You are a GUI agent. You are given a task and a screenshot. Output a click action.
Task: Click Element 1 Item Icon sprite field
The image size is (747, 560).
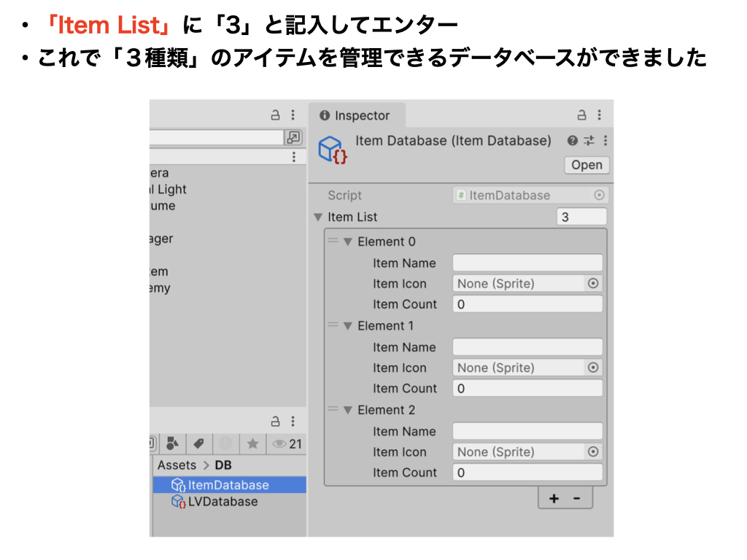[527, 367]
